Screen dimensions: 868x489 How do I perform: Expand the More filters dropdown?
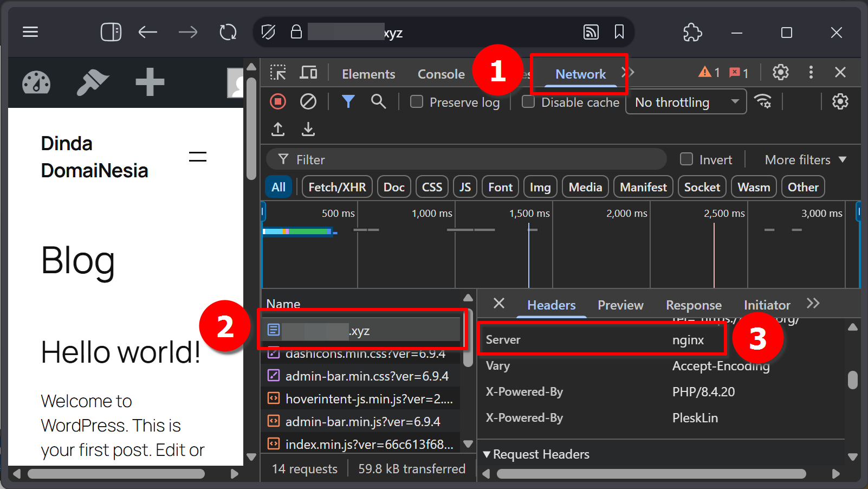(x=805, y=159)
